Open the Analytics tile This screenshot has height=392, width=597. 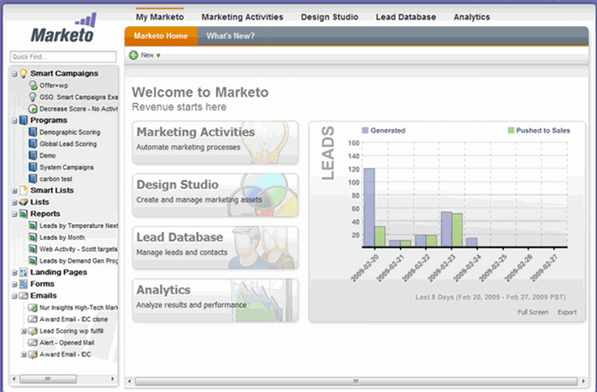click(215, 300)
